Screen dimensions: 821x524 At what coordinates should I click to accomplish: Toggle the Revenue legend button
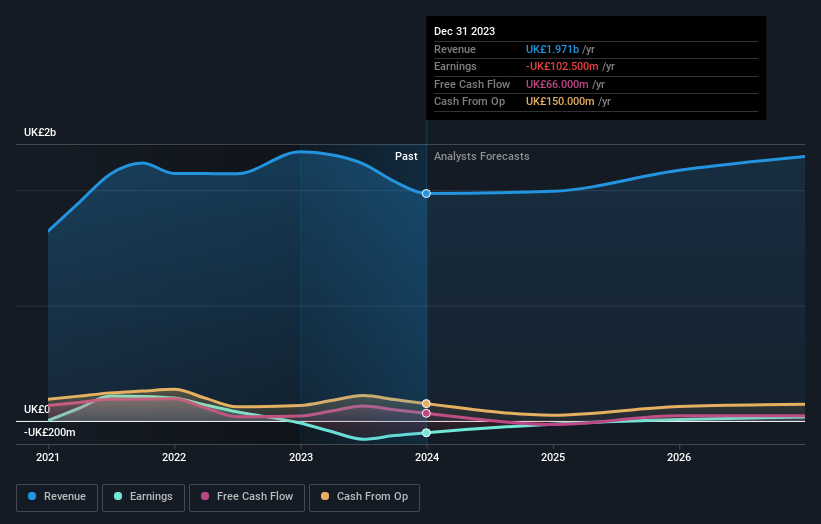[57, 497]
